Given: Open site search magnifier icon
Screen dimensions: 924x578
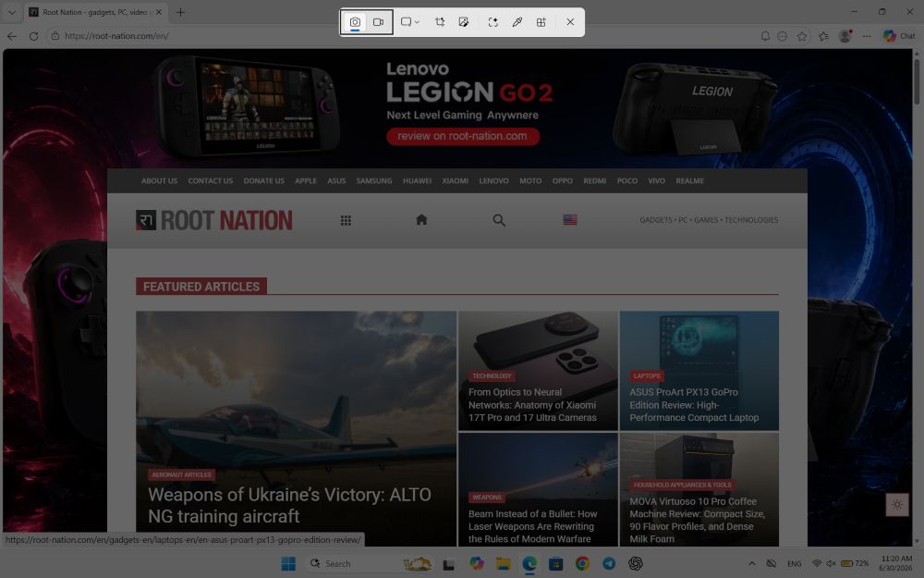Looking at the screenshot, I should [x=499, y=221].
